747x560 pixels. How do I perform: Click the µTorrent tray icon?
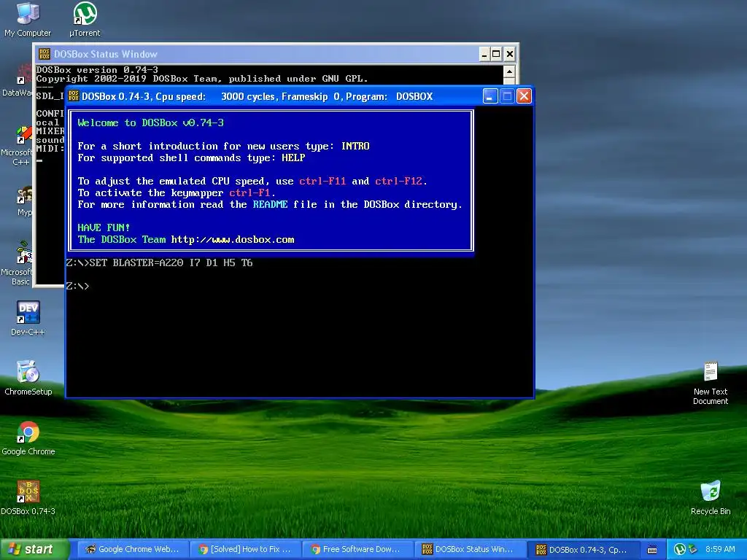coord(679,550)
